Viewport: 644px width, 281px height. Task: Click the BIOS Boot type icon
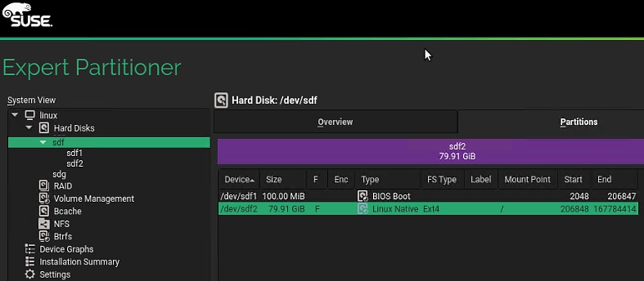coord(363,197)
